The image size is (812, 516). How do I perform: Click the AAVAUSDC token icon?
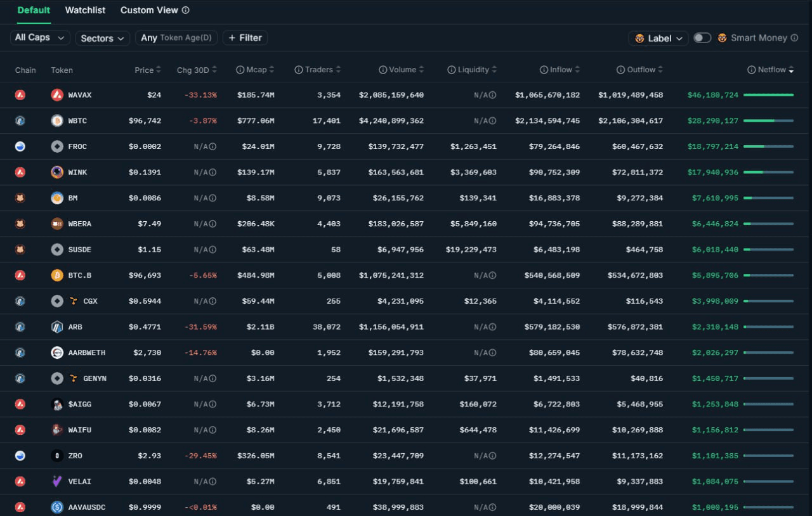click(57, 507)
